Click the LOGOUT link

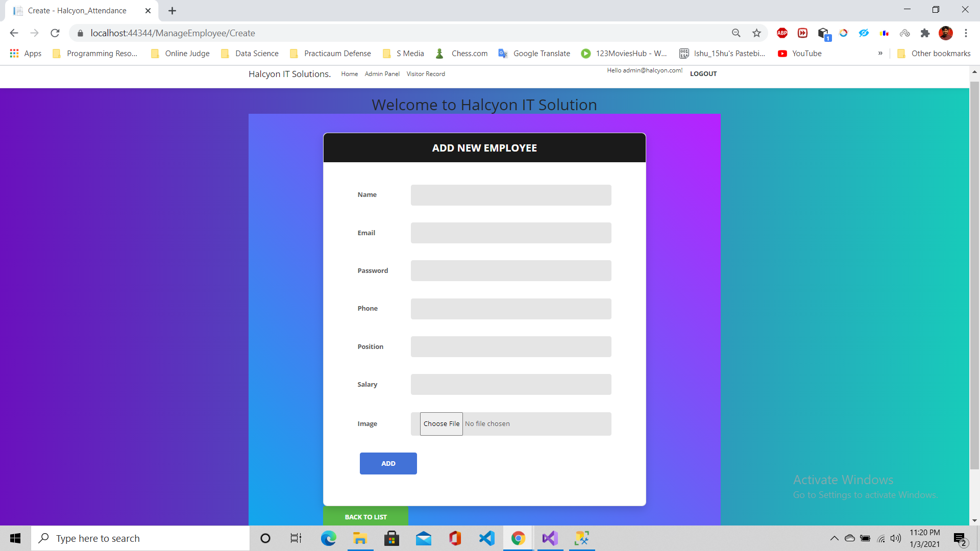tap(703, 74)
